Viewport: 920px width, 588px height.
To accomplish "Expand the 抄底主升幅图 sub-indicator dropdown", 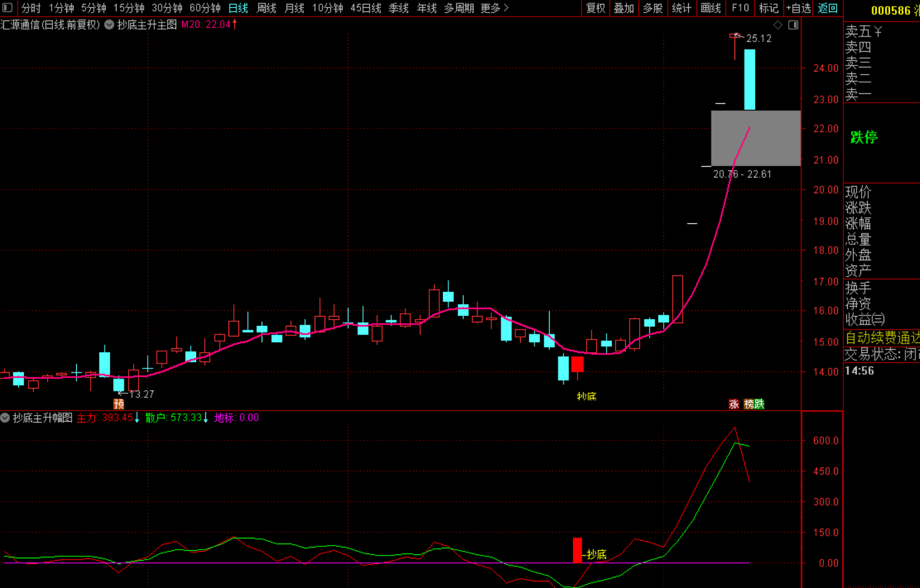I will point(5,418).
